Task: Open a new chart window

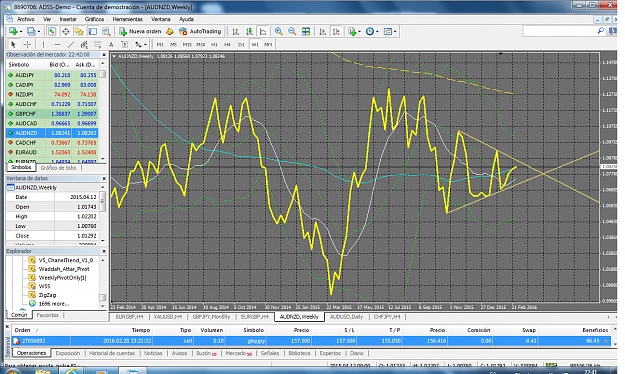Action: (13, 31)
